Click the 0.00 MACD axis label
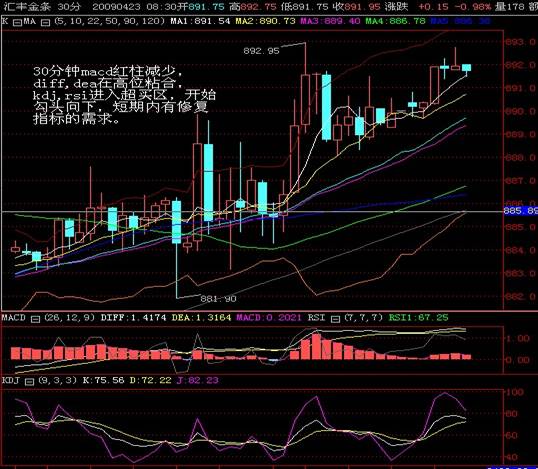 [518, 360]
